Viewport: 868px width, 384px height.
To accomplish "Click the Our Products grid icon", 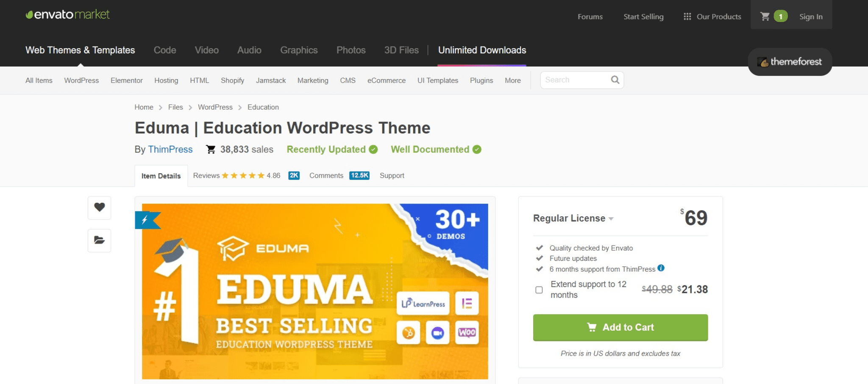I will tap(687, 17).
